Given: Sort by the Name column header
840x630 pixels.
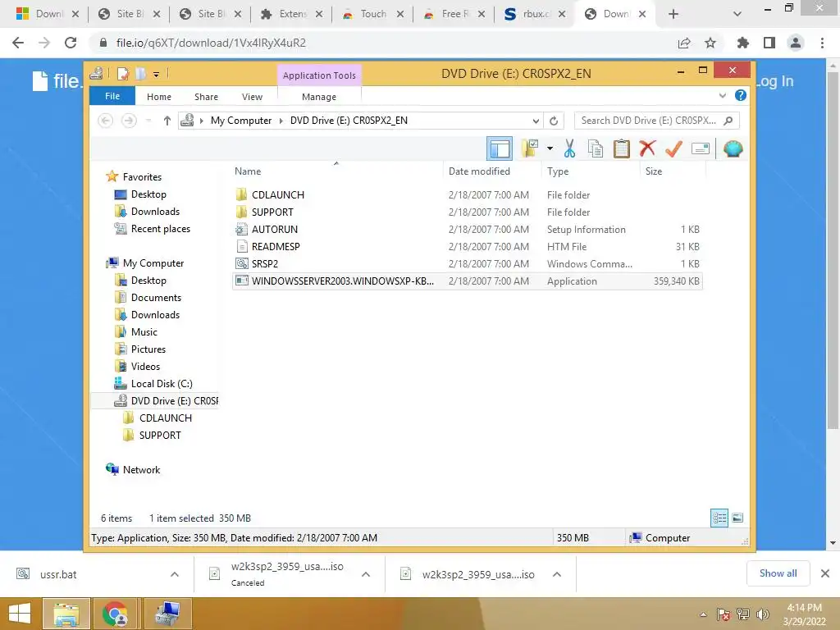Looking at the screenshot, I should pos(248,171).
